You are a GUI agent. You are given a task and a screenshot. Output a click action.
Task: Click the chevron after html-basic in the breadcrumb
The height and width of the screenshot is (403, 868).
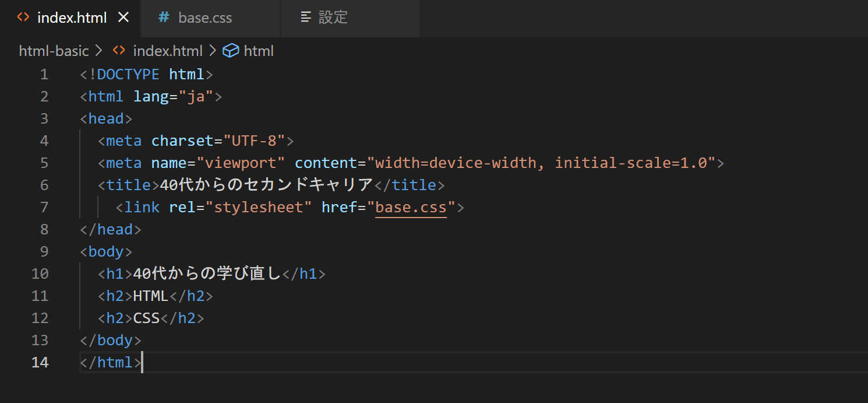click(x=98, y=51)
